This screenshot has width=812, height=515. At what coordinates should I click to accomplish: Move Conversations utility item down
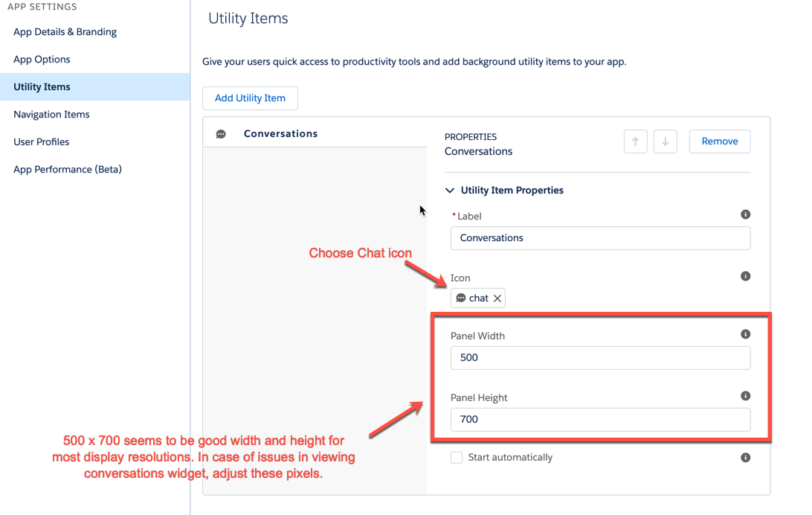[x=666, y=141]
